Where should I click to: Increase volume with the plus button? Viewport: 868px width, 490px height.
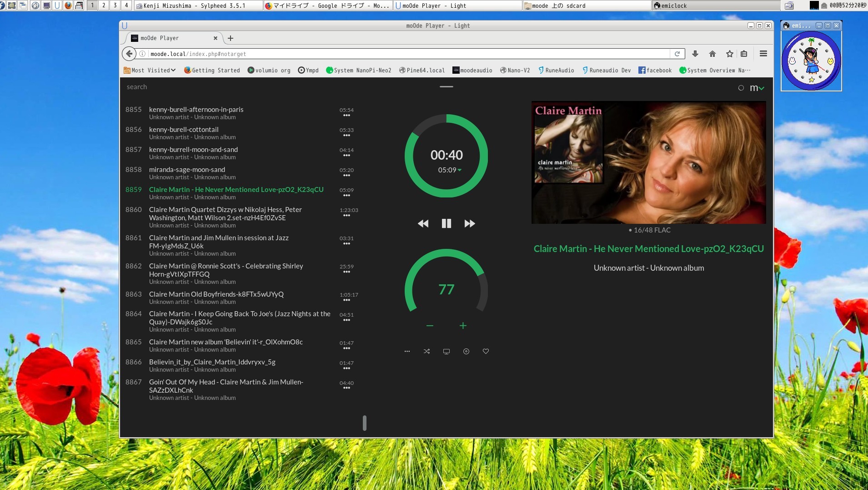pos(463,326)
